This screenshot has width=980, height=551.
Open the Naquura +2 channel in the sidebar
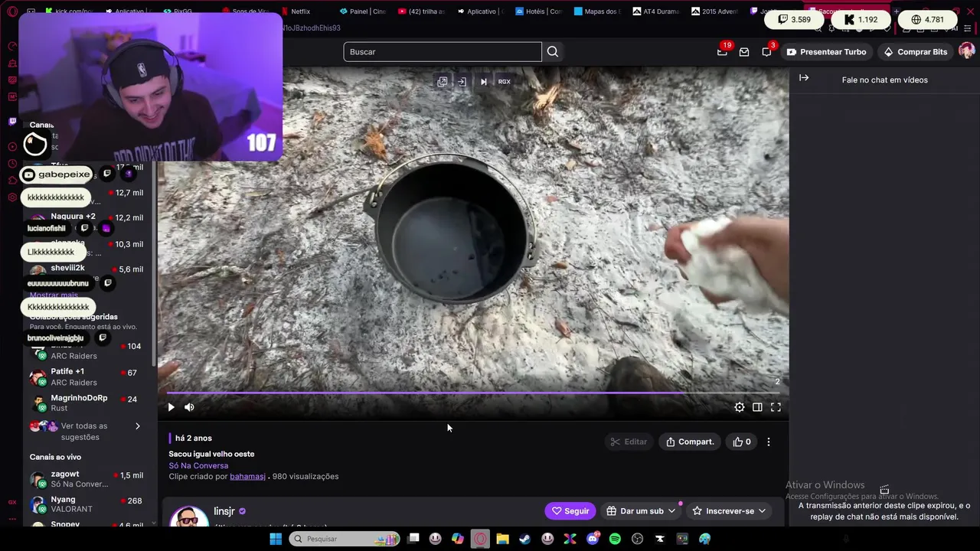[x=87, y=220]
